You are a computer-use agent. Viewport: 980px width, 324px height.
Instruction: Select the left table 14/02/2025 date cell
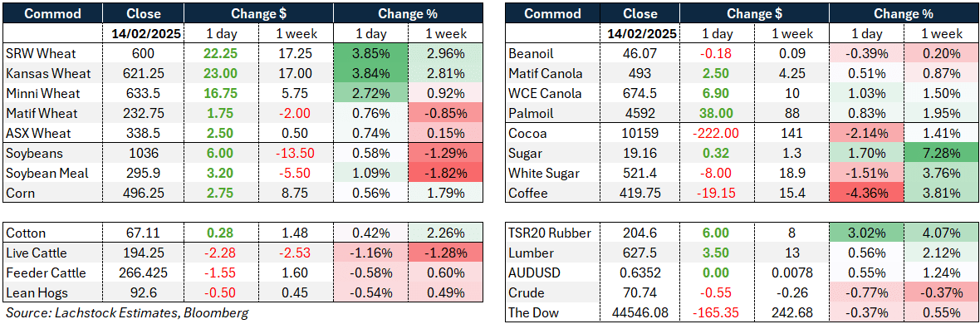click(x=143, y=34)
